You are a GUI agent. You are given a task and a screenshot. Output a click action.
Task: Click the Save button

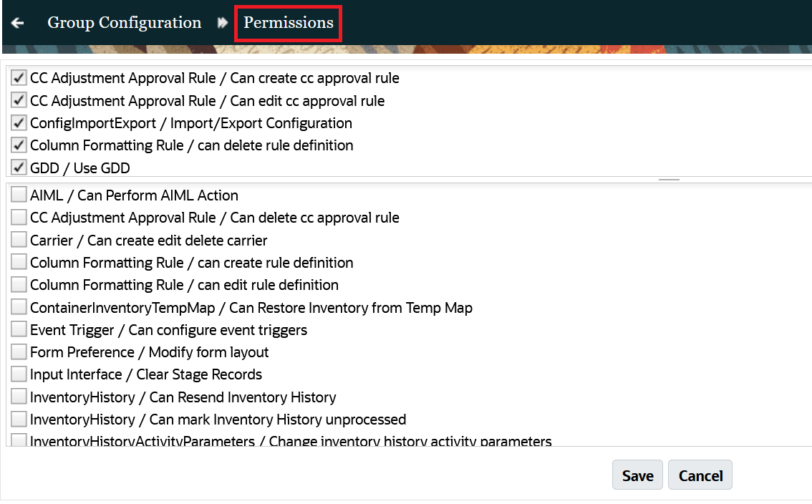click(637, 475)
